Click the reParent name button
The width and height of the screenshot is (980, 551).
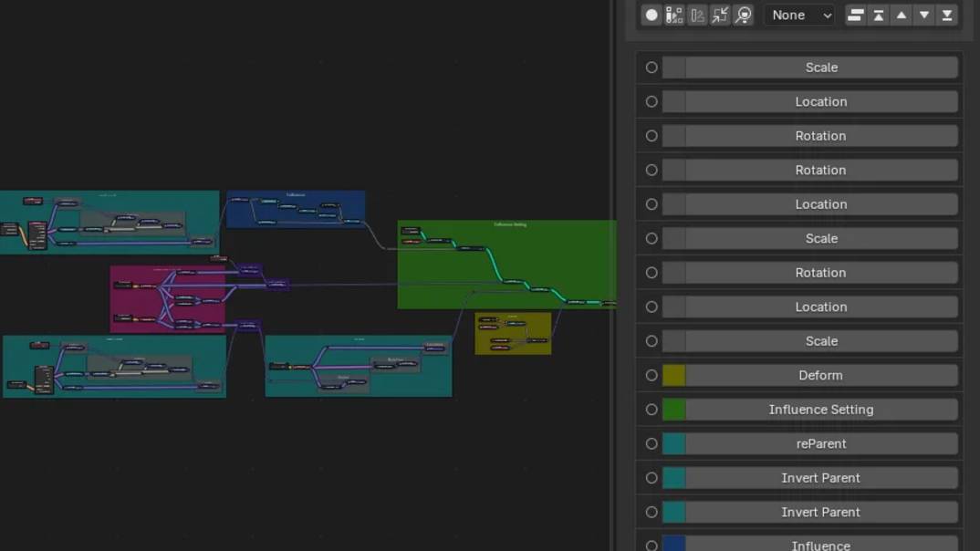point(821,444)
